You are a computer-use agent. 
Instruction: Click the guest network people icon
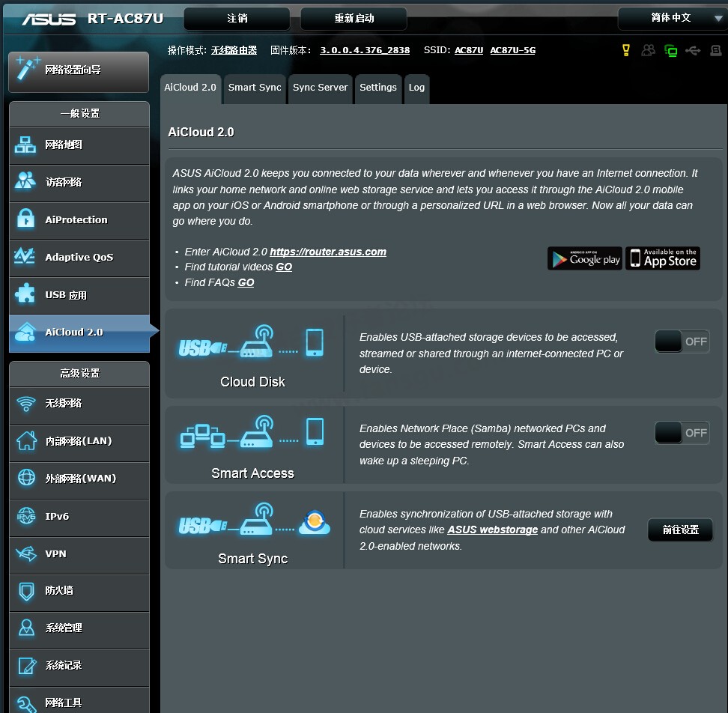25,181
